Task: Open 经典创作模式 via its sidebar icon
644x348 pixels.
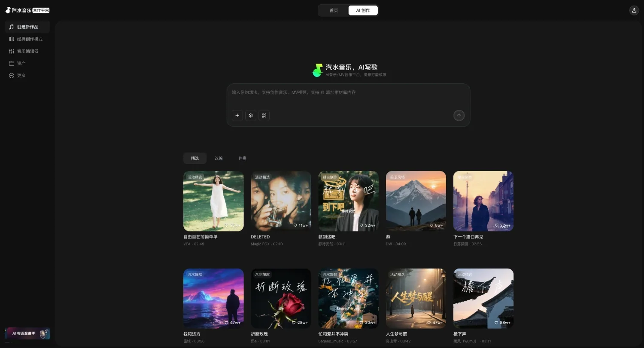Action: pos(12,39)
